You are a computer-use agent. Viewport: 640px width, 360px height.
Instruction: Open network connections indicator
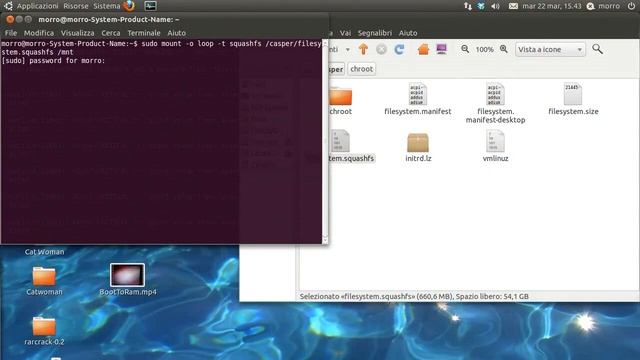tap(468, 6)
